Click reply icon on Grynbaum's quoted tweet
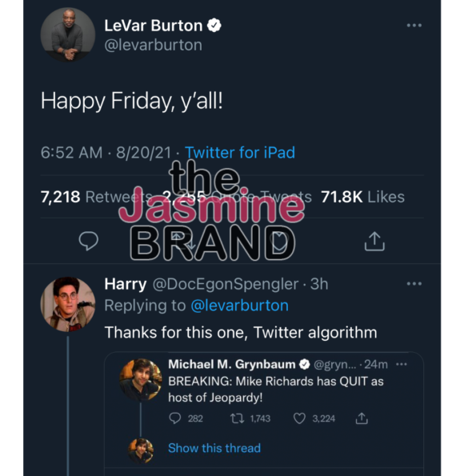Image resolution: width=476 pixels, height=476 pixels. (x=175, y=418)
